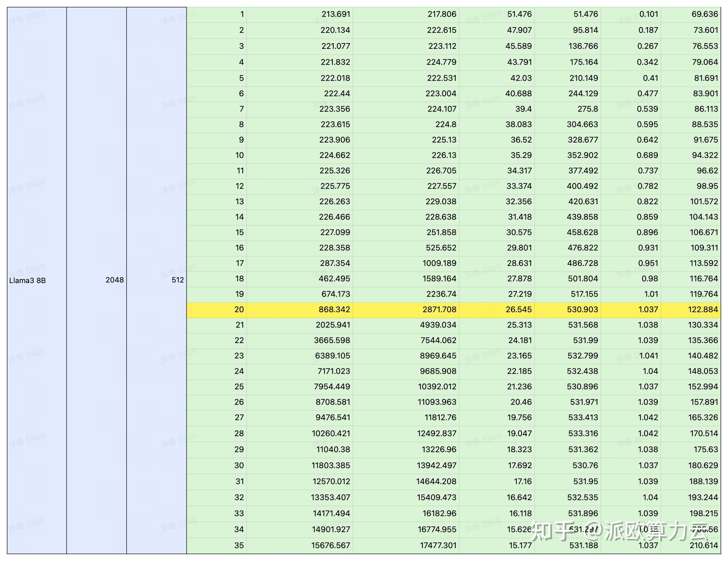728x561 pixels.
Task: Select batch size 35 cell
Action: pyautogui.click(x=239, y=545)
